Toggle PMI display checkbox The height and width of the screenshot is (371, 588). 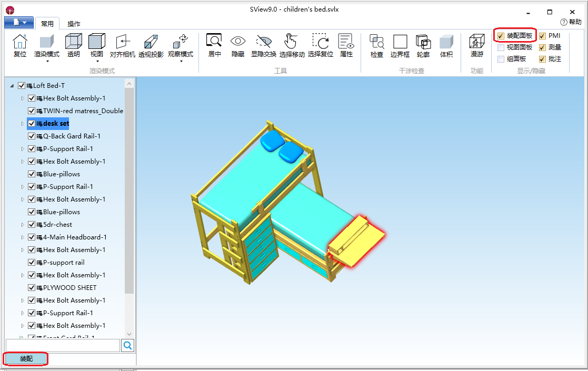tap(542, 36)
